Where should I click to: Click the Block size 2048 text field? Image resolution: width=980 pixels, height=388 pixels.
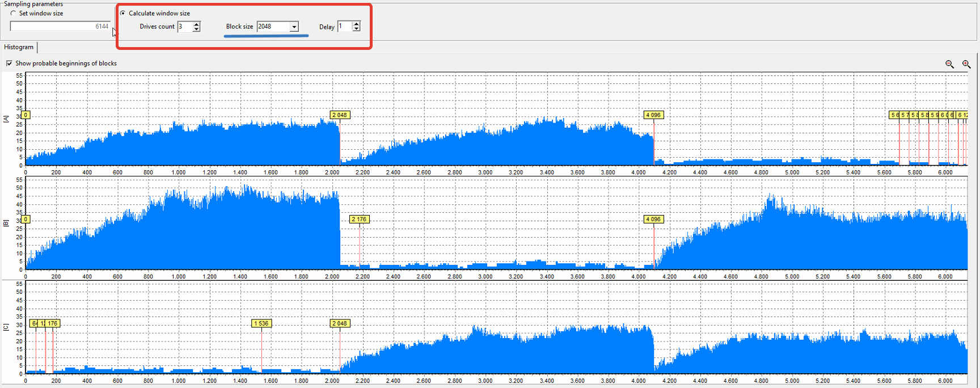[x=273, y=27]
